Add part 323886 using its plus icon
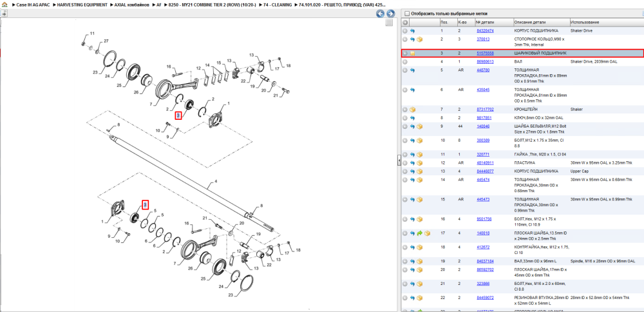 pos(405,284)
